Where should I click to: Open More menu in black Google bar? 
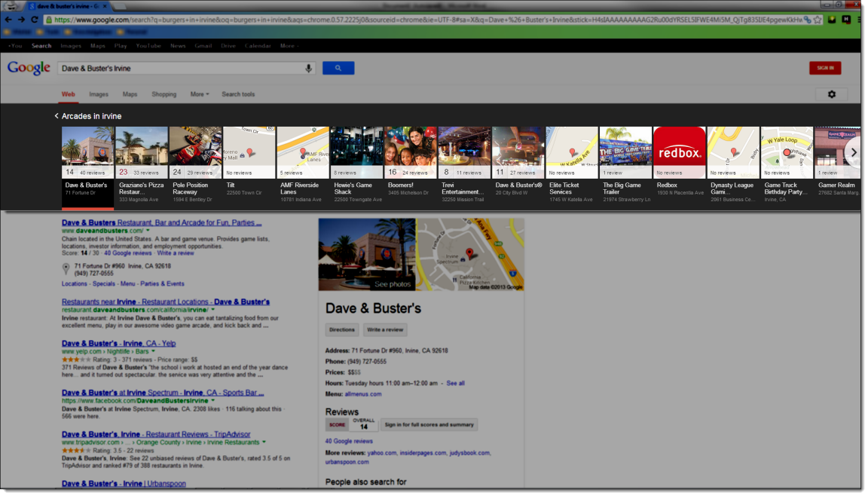coord(289,46)
